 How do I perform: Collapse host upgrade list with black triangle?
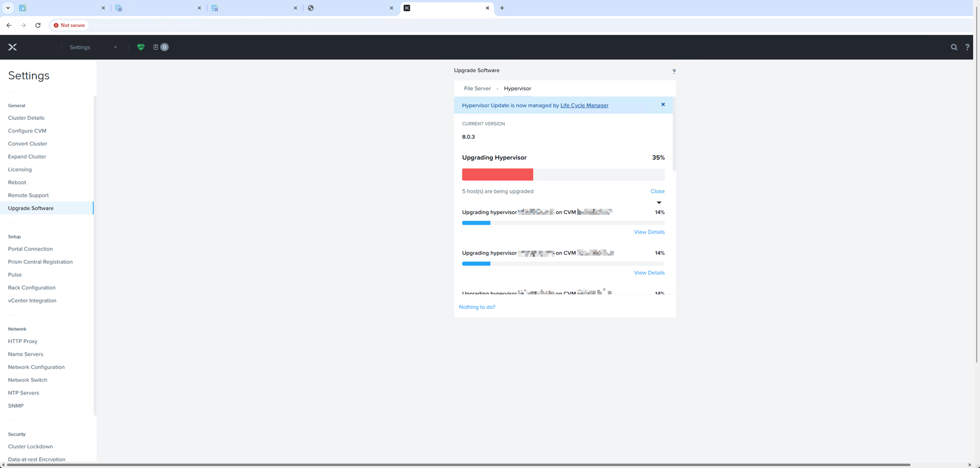click(659, 203)
